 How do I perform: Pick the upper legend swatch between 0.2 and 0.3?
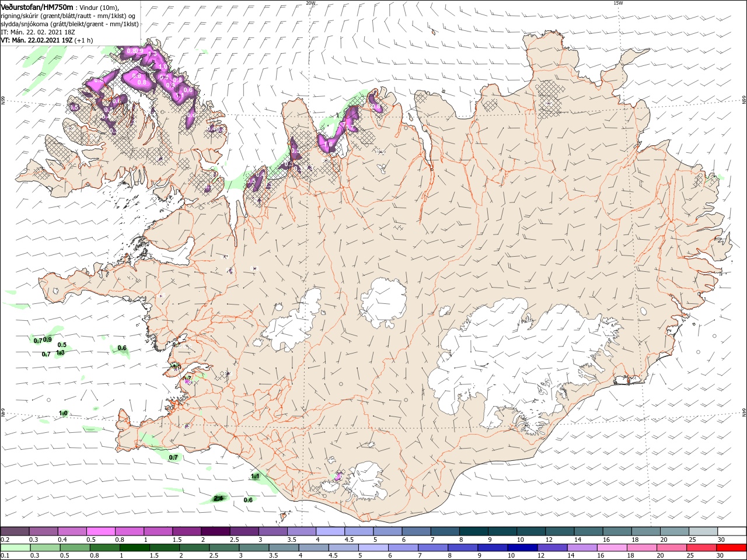pyautogui.click(x=15, y=531)
